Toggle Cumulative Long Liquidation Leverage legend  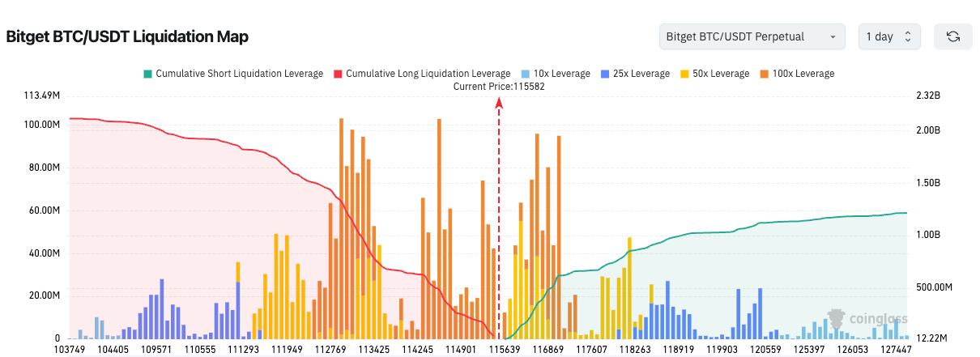421,74
